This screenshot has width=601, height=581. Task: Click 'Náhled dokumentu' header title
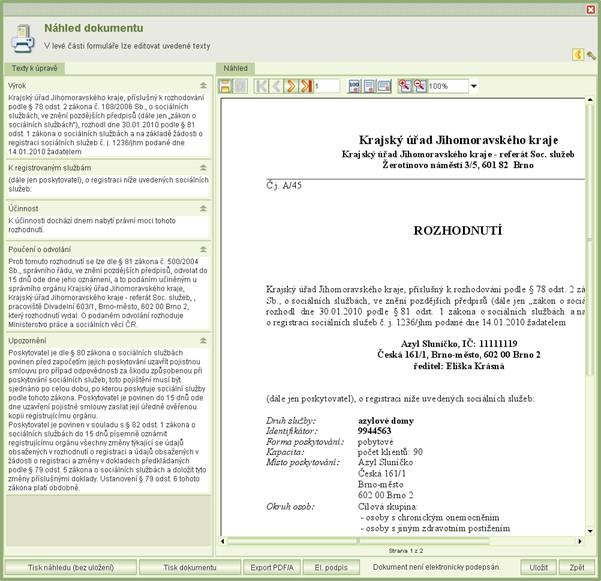coord(94,28)
